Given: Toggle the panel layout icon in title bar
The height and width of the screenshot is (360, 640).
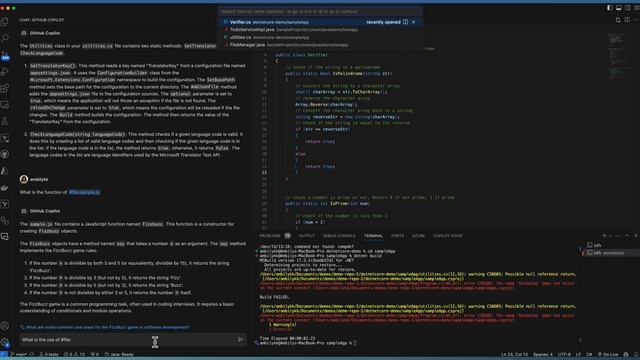Looking at the screenshot, I should [618, 8].
